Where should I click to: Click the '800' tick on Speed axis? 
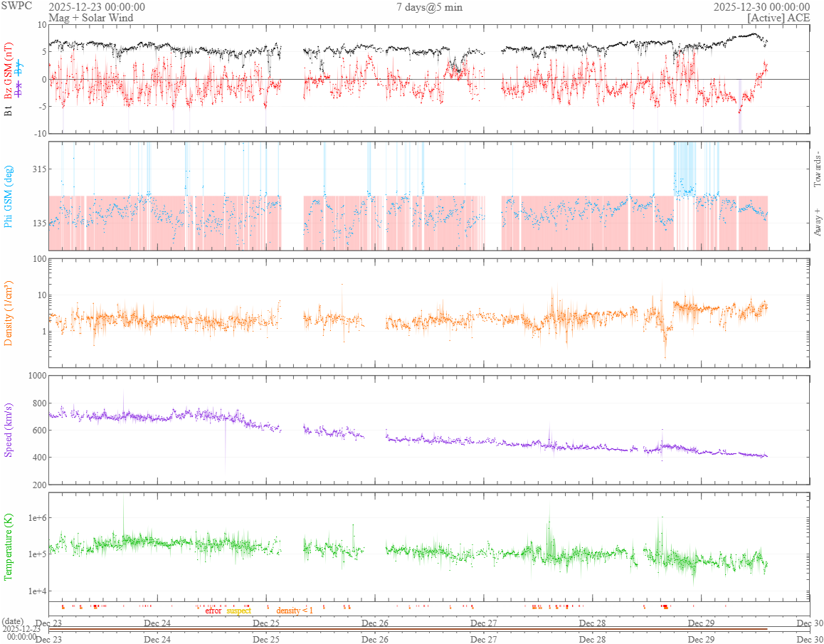point(39,403)
